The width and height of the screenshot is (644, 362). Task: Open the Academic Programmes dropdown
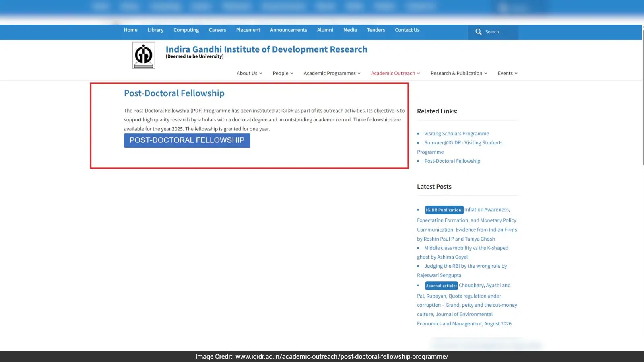click(332, 73)
